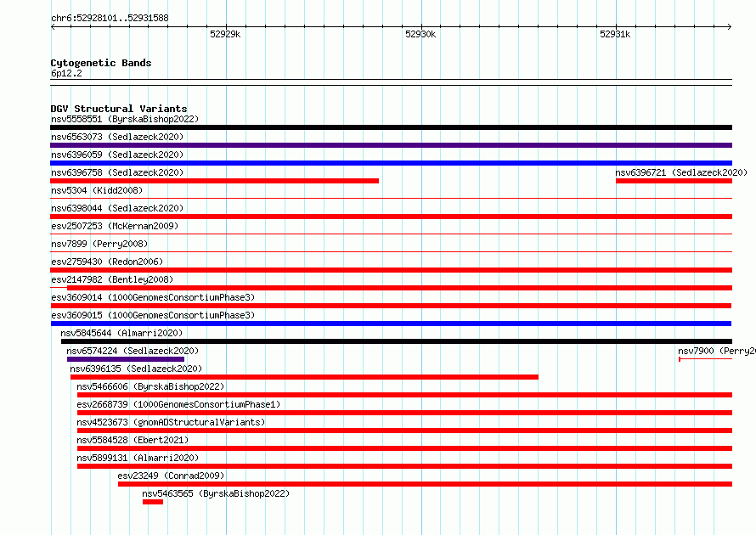Screen dimensions: 756x535
Task: Select the red nsv6396135 variant bar
Action: (x=304, y=377)
